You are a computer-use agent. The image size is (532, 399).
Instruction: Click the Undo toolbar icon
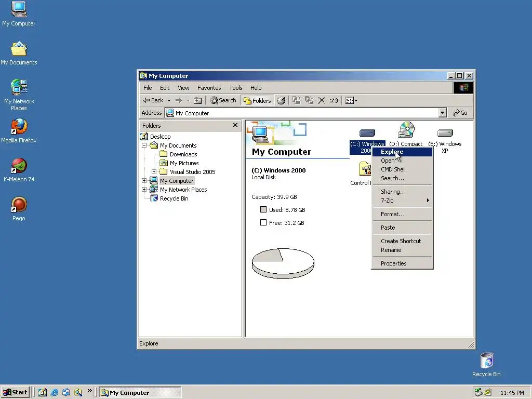point(334,100)
